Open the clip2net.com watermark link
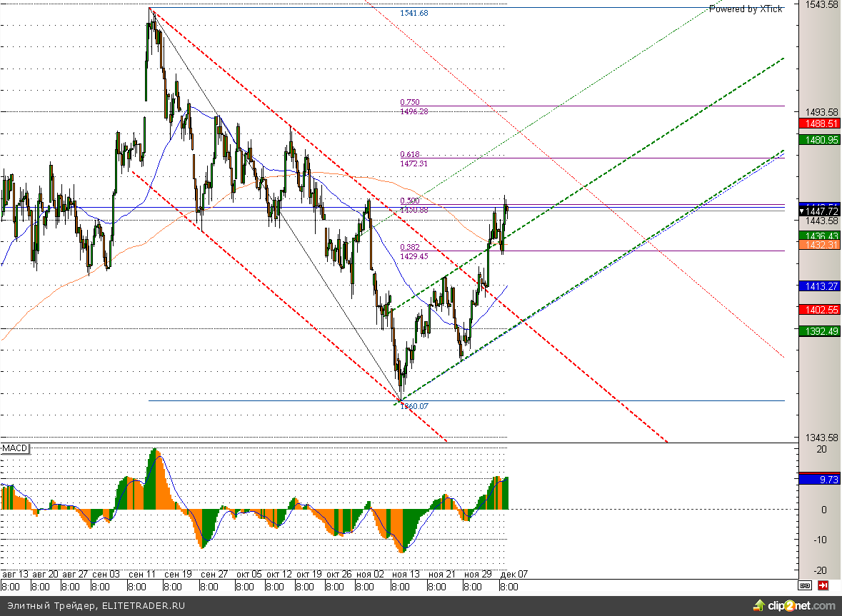 click(x=798, y=605)
